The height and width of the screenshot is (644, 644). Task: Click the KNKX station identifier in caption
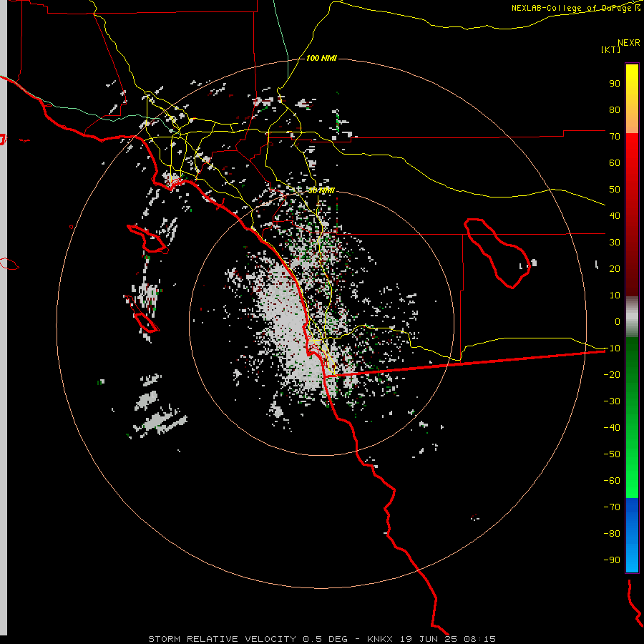click(x=380, y=639)
